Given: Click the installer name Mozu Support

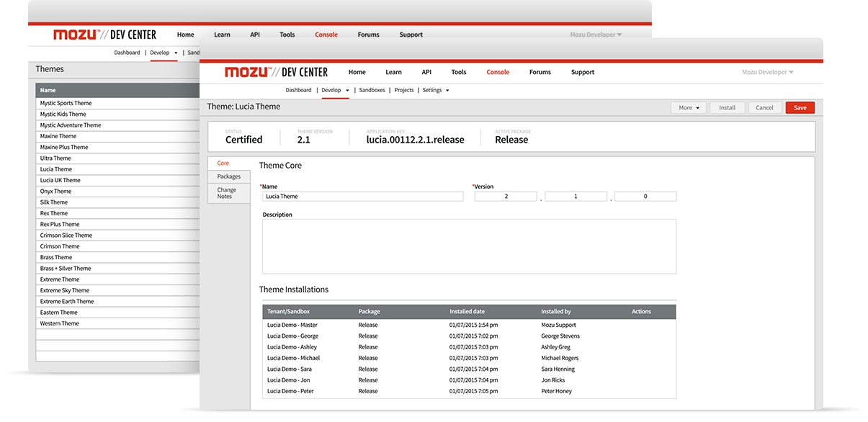Looking at the screenshot, I should coord(559,325).
